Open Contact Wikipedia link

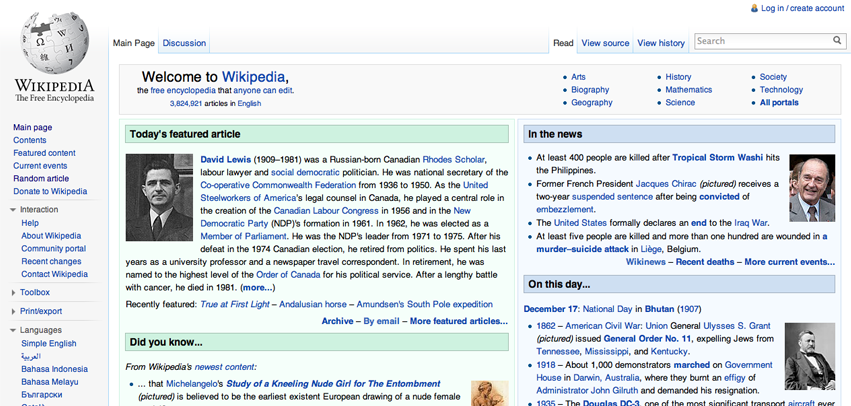pyautogui.click(x=54, y=274)
